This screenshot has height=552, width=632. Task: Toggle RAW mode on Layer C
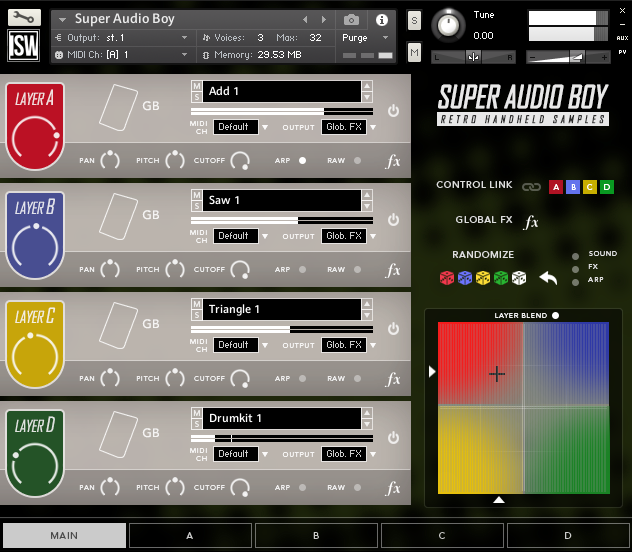pos(357,378)
